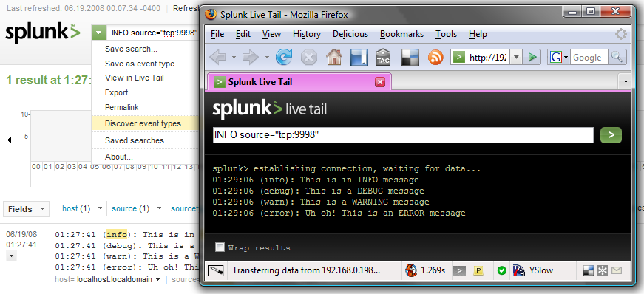Run Live Tail search with green arrow button
This screenshot has height=294, width=644.
(x=611, y=135)
